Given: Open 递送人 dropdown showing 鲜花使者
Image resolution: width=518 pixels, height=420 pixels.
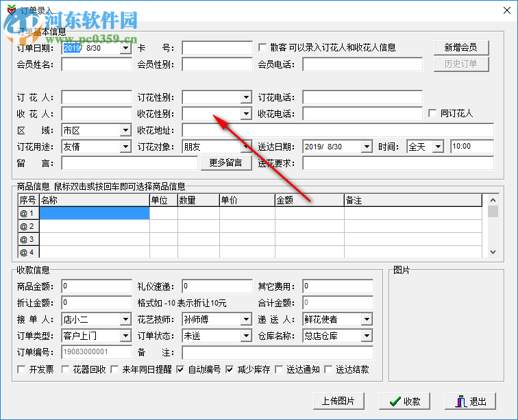Looking at the screenshot, I should click(367, 319).
